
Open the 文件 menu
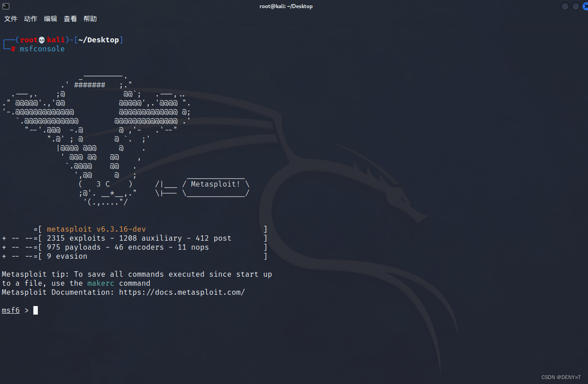[10, 18]
